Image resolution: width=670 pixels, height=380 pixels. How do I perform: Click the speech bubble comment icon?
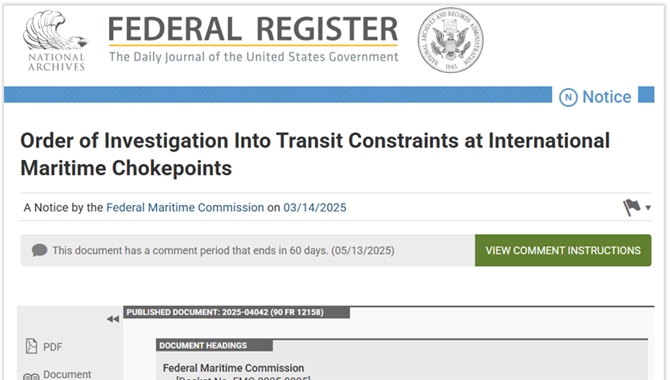(39, 250)
